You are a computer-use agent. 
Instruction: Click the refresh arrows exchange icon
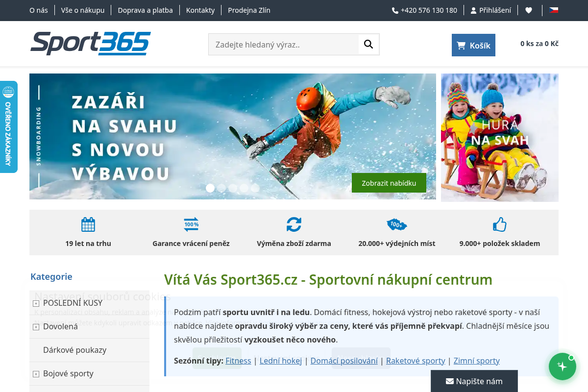click(294, 224)
